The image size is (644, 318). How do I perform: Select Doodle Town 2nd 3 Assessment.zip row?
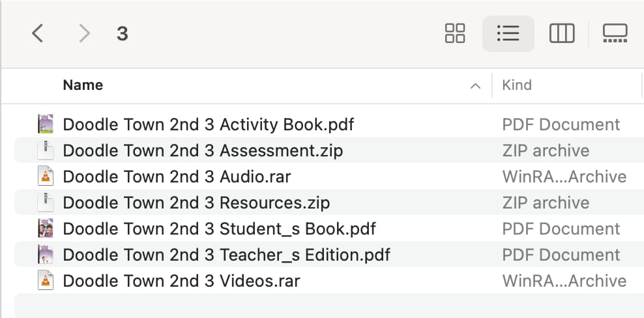329,151
